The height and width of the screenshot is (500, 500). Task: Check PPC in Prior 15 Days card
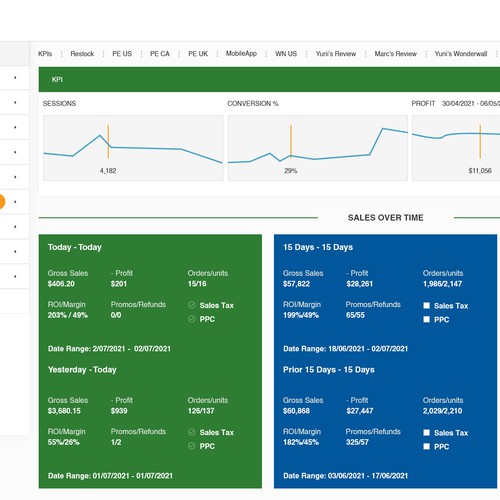426,446
